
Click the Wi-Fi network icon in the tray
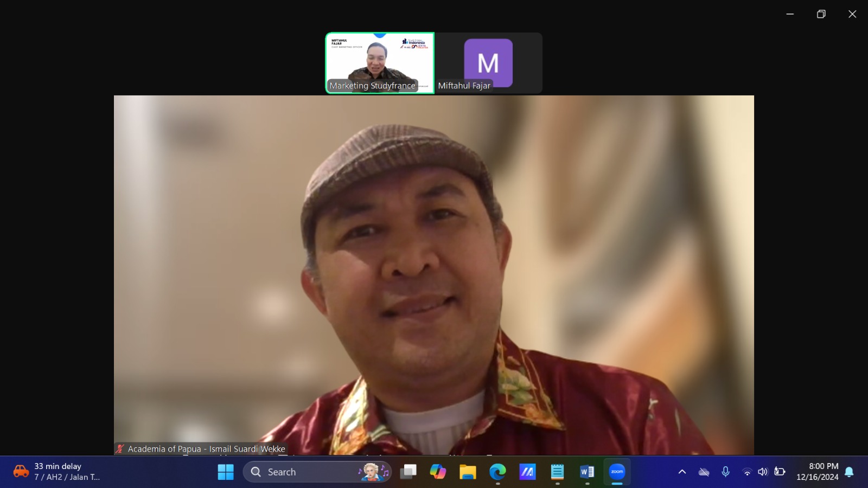coord(747,472)
